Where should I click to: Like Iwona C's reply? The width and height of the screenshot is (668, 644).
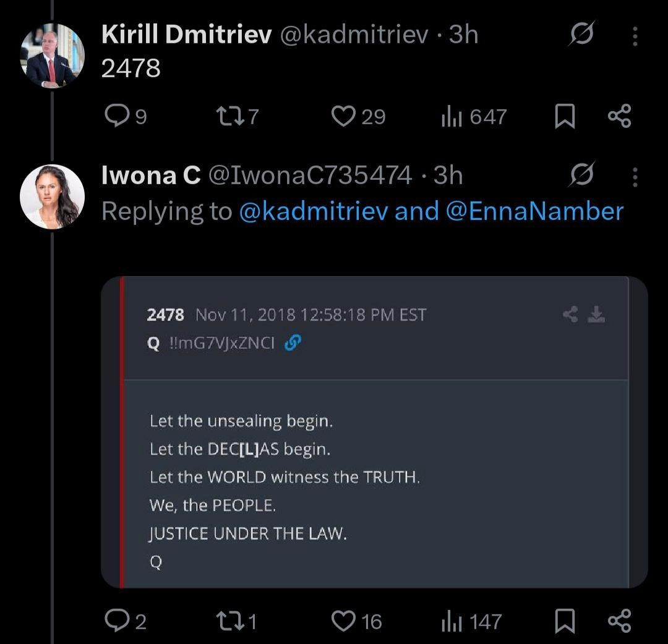(343, 621)
